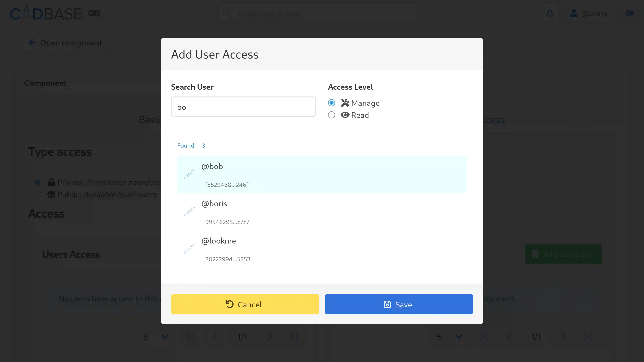This screenshot has height=362, width=644.
Task: Choose user @lookme from results
Action: click(x=322, y=249)
